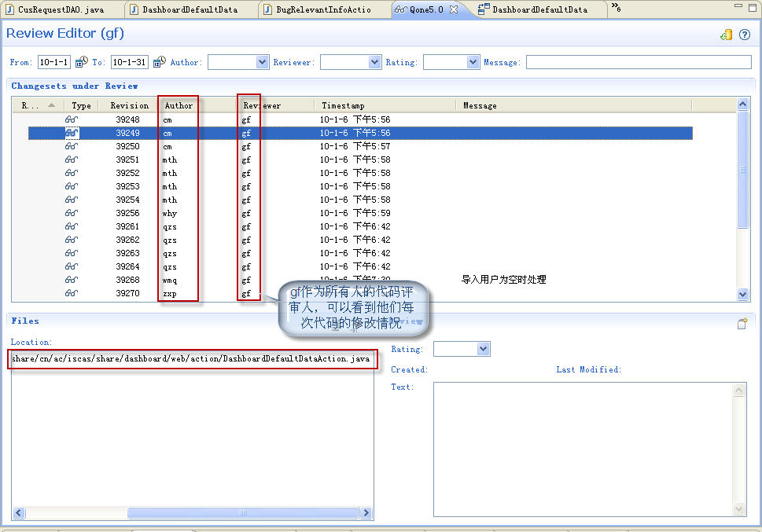Click the Message filter text field

(x=639, y=62)
